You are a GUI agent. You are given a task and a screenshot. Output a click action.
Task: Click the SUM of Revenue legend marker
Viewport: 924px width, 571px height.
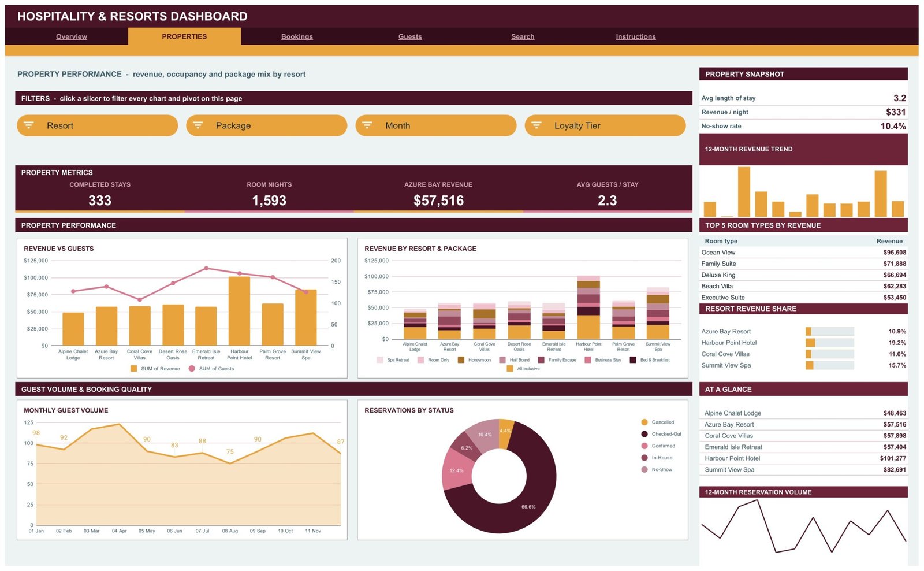point(134,369)
